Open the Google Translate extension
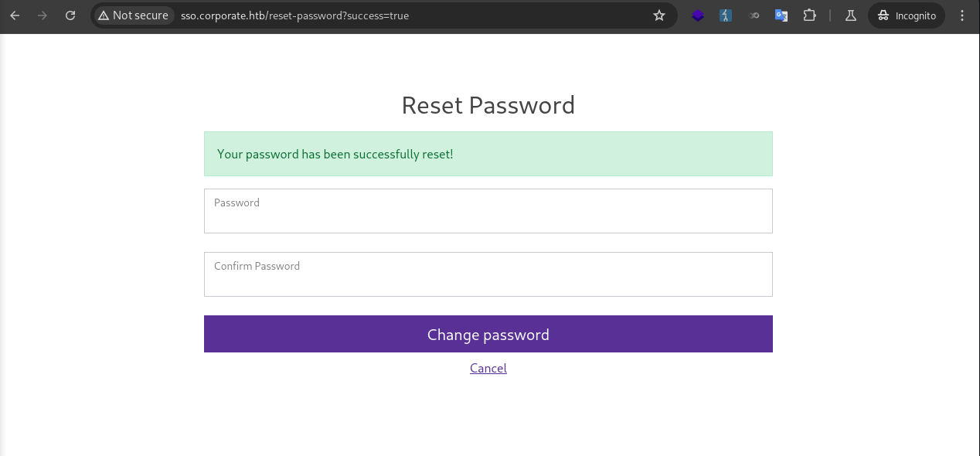980x456 pixels. (x=781, y=15)
